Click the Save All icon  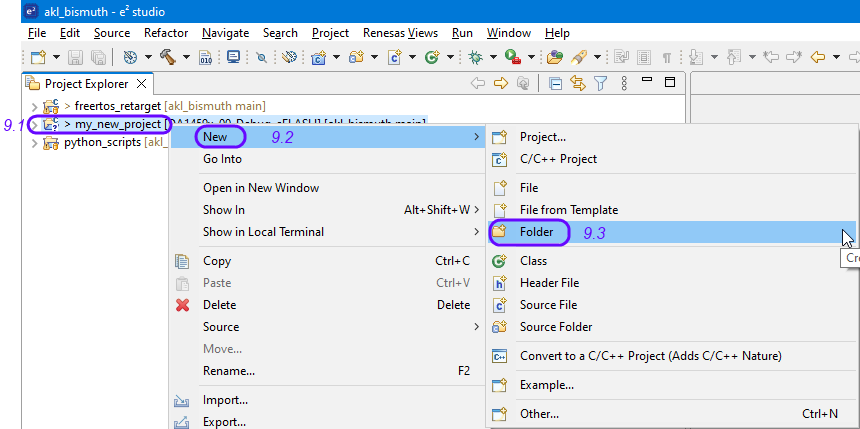point(98,57)
